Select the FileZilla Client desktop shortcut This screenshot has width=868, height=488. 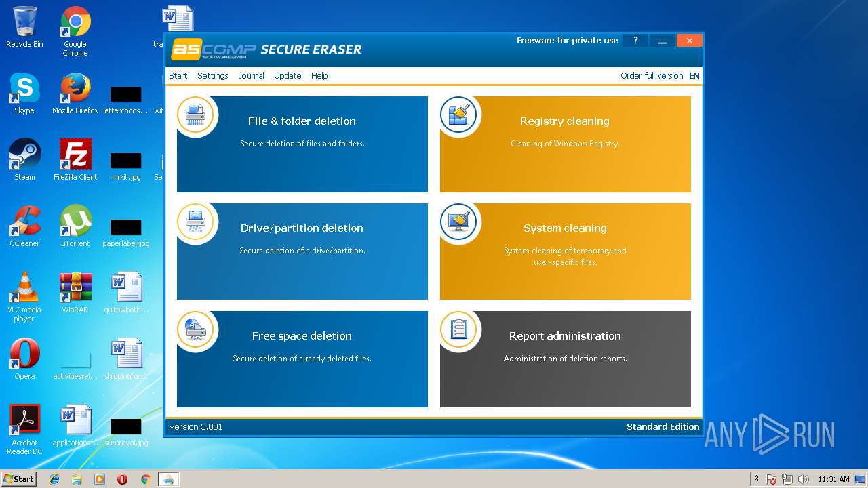pos(75,160)
